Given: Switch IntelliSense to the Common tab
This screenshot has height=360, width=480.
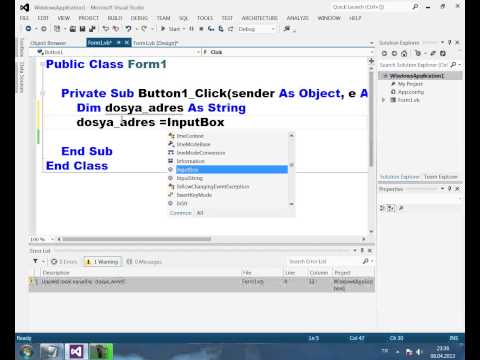Looking at the screenshot, I should pos(180,213).
